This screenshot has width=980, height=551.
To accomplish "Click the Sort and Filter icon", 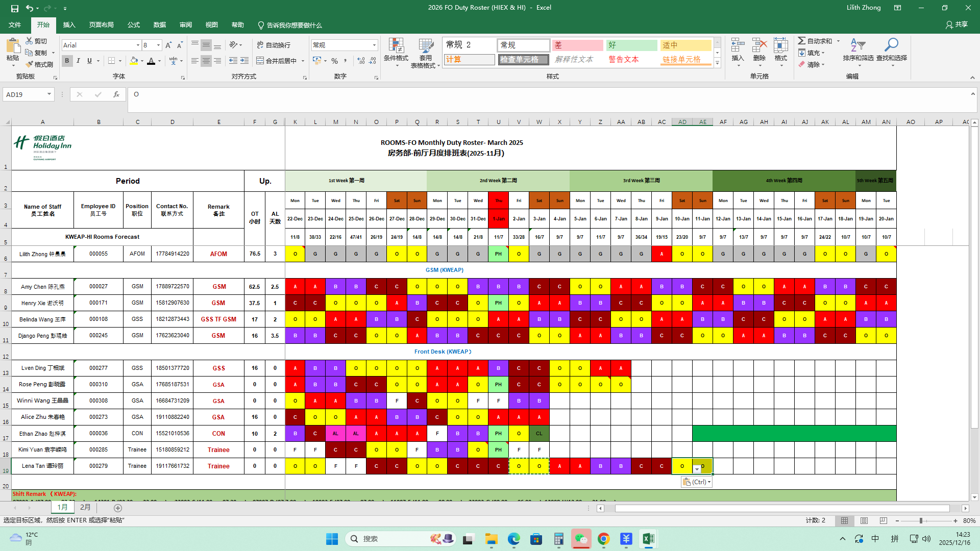I will click(858, 46).
